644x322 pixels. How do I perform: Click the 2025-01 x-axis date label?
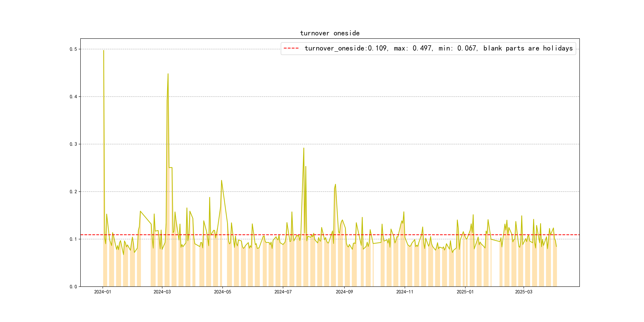(x=465, y=292)
